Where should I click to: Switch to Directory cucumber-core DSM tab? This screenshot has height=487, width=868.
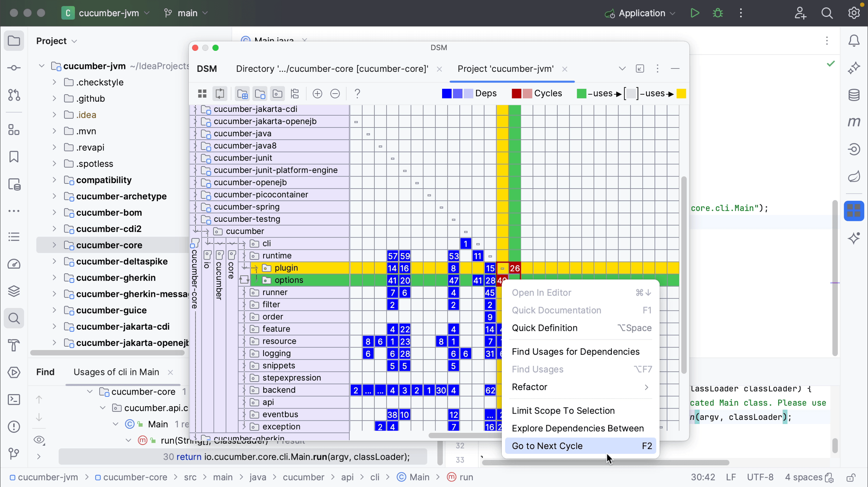click(332, 69)
